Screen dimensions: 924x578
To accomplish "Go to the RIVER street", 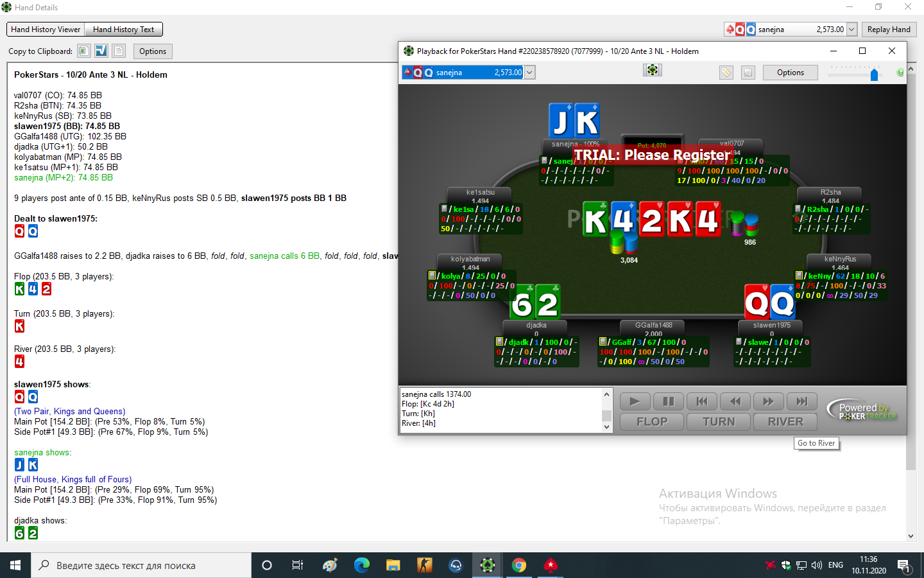I will [x=785, y=422].
